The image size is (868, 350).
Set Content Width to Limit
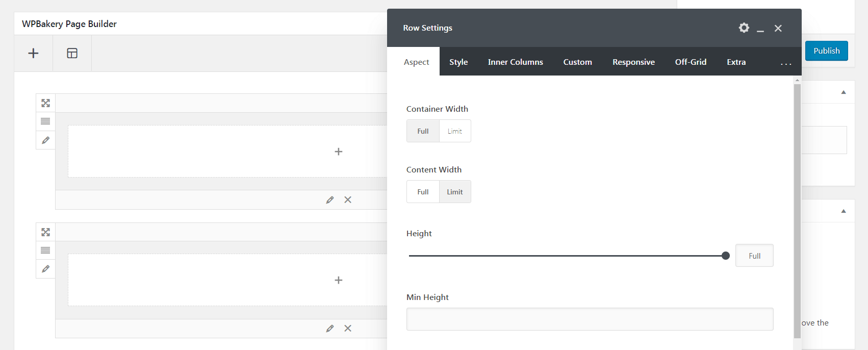point(455,192)
